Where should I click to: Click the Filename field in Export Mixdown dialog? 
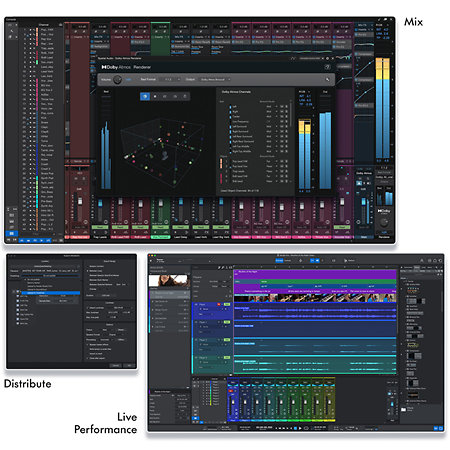coord(50,271)
